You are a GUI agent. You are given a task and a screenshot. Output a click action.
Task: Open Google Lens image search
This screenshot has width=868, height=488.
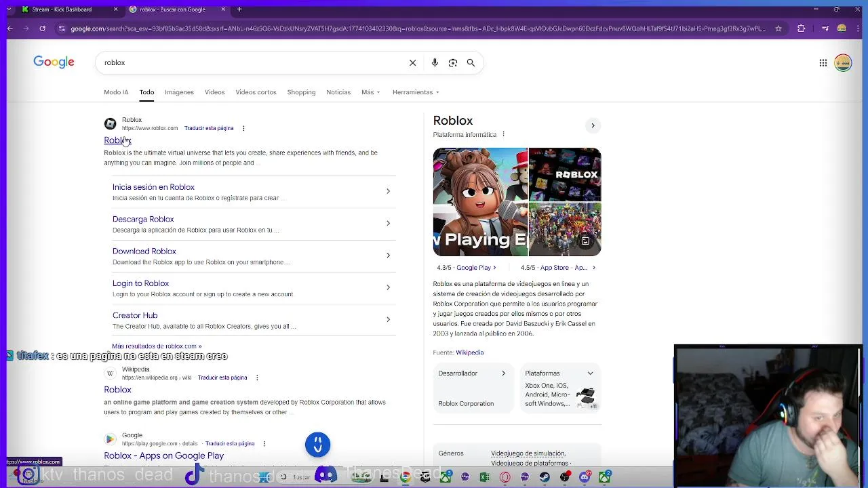point(453,62)
